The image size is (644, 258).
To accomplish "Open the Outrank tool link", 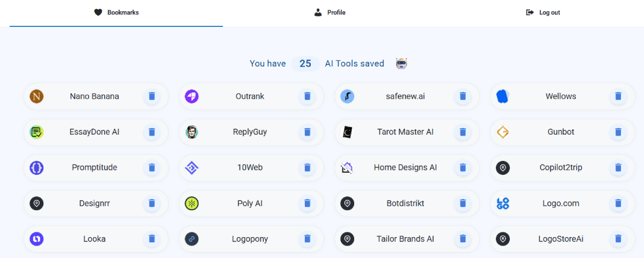I will coord(250,97).
